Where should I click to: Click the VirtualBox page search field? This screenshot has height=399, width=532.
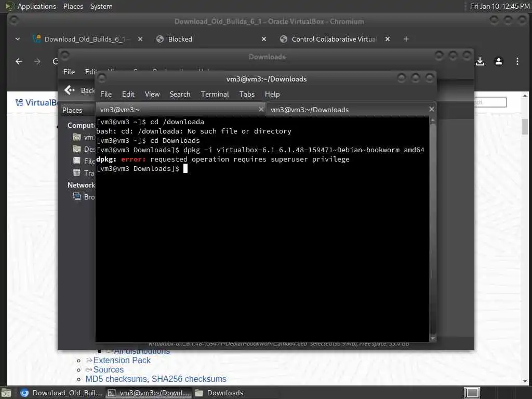490,102
